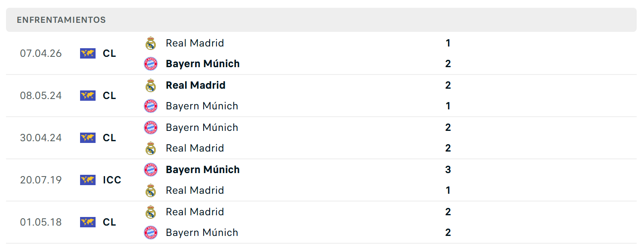Open Bayern Múnich team from 07.04.26 match
644x251 pixels.
(203, 64)
